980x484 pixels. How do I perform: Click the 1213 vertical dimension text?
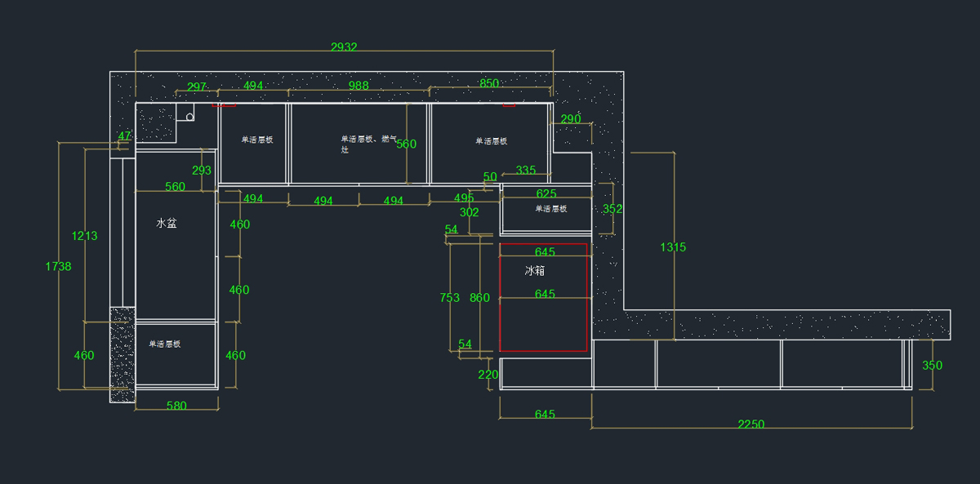pyautogui.click(x=84, y=236)
